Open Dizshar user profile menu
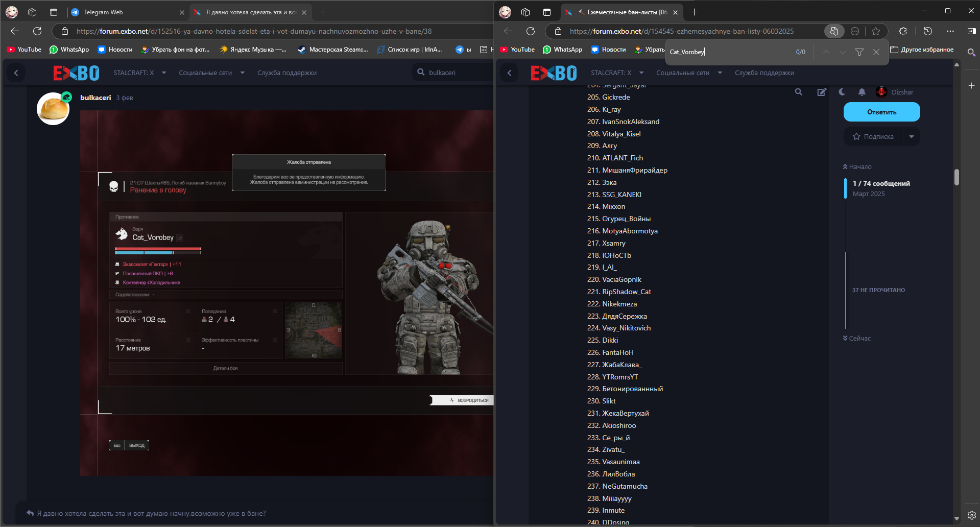 click(x=895, y=92)
